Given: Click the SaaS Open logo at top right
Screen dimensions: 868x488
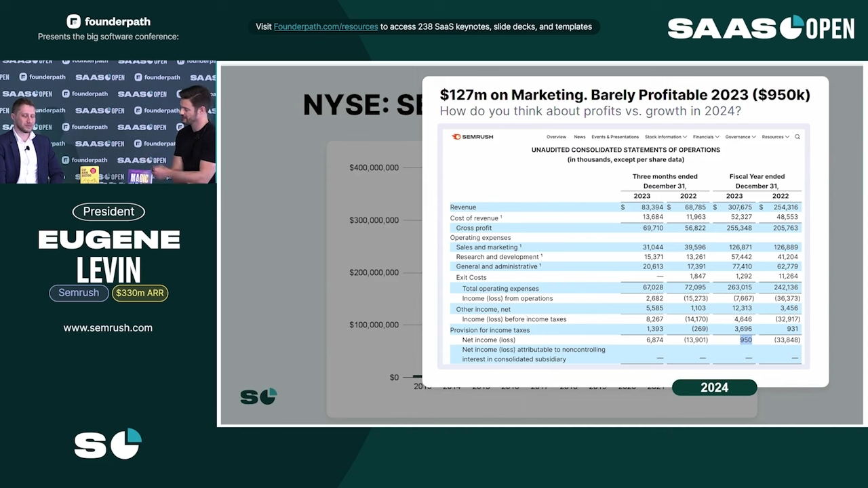Looking at the screenshot, I should pos(761,28).
